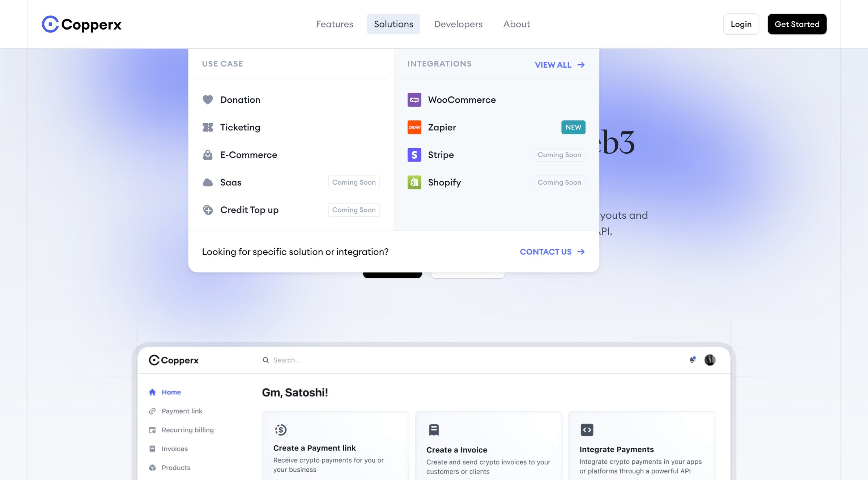Image resolution: width=868 pixels, height=480 pixels.
Task: Click the Integrate Payments title
Action: (x=617, y=449)
